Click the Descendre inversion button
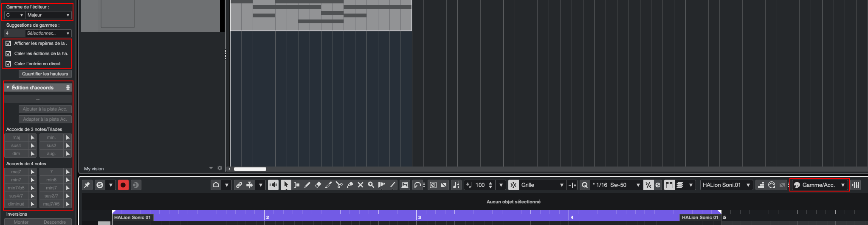 click(x=55, y=222)
